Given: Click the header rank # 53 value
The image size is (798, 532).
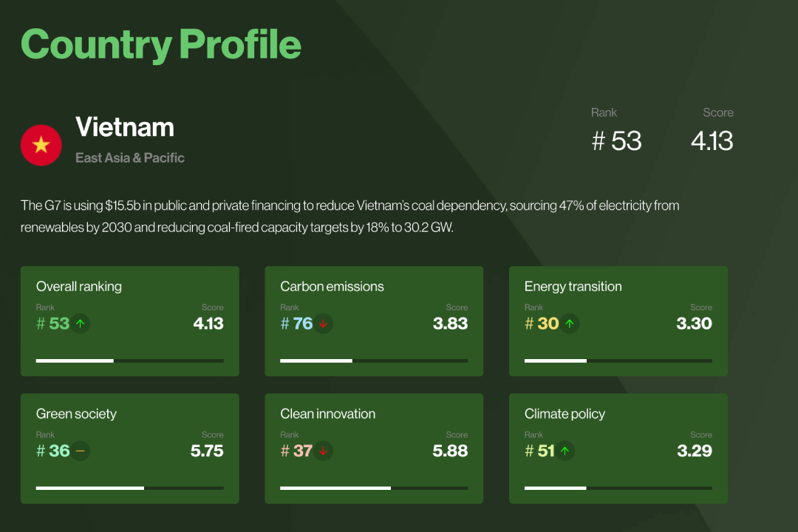Looking at the screenshot, I should tap(616, 141).
